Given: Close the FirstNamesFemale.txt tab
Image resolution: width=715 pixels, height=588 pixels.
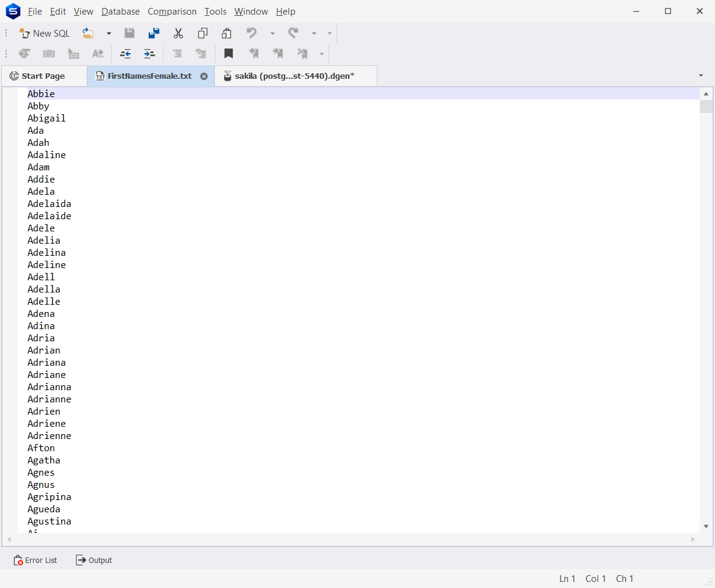Looking at the screenshot, I should tap(204, 76).
